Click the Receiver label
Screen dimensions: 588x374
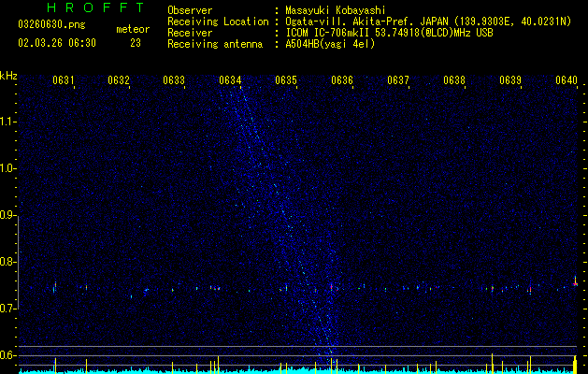pyautogui.click(x=190, y=33)
